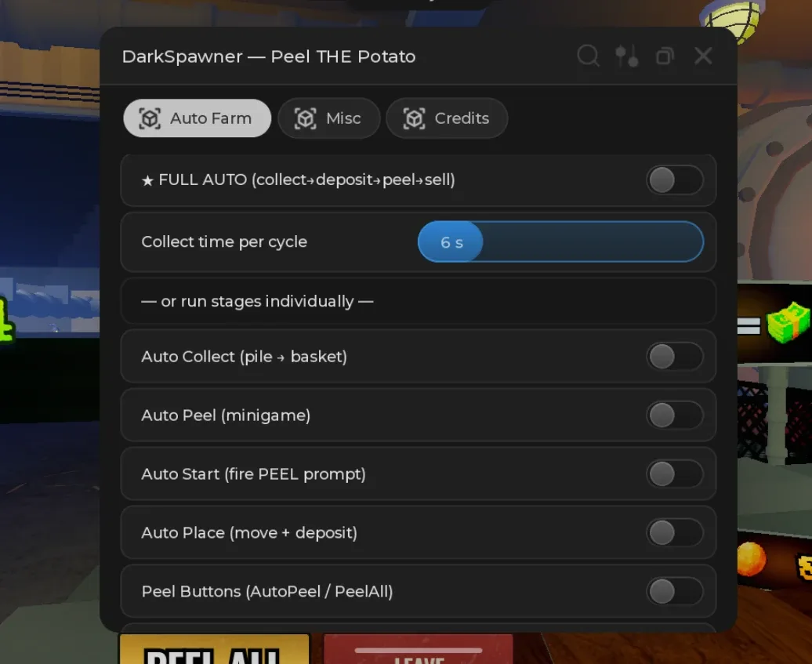Click the cube icon in Auto Farm tab
The image size is (812, 664).
[x=150, y=118]
